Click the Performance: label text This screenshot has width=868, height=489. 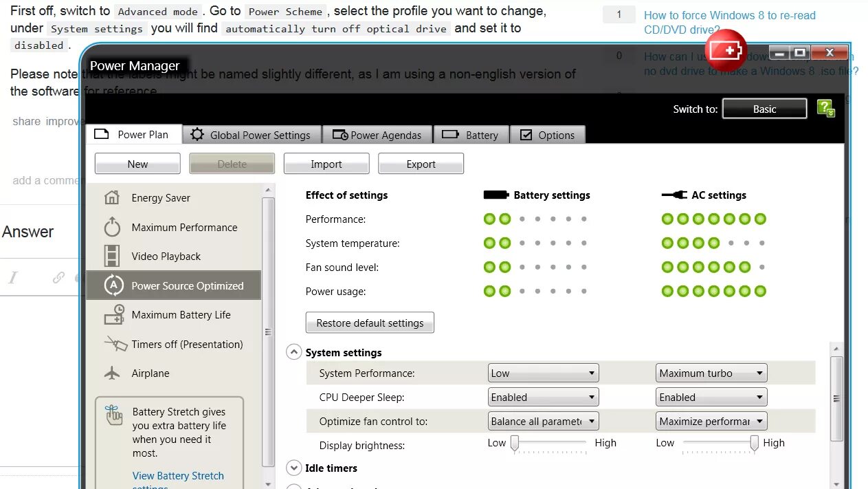(x=335, y=219)
